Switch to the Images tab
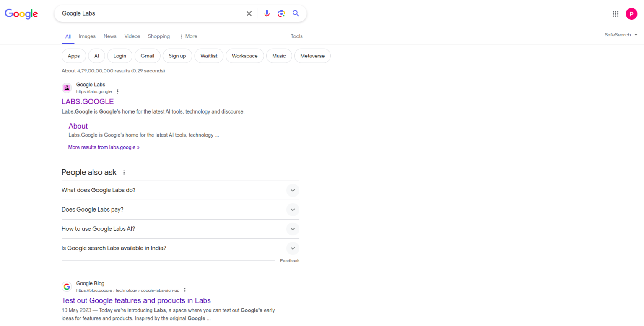The width and height of the screenshot is (644, 326). pos(87,36)
